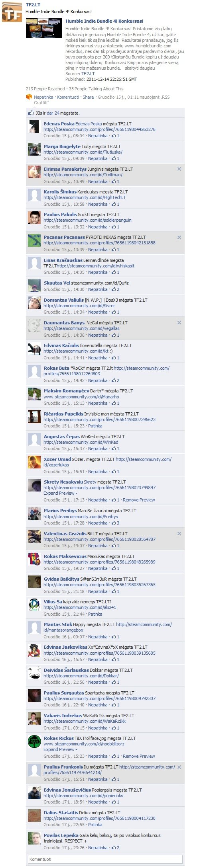Image resolution: width=199 pixels, height=868 pixels.
Task: Click Share link under the post
Action: tap(88, 97)
